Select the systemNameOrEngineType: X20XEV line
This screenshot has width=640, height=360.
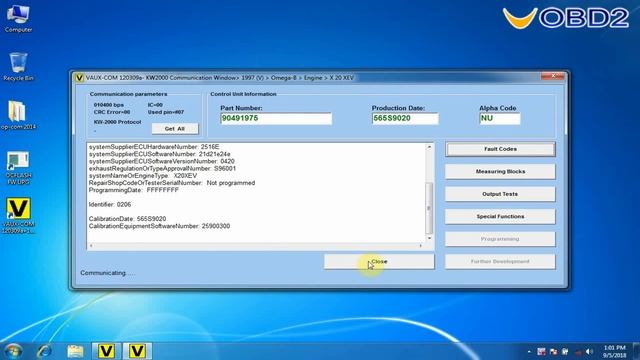click(x=143, y=176)
